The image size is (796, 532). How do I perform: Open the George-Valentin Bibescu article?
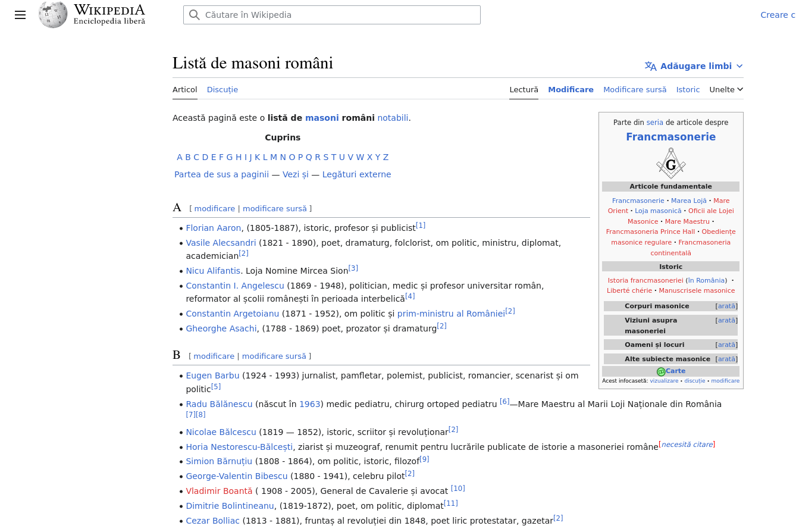pyautogui.click(x=237, y=476)
